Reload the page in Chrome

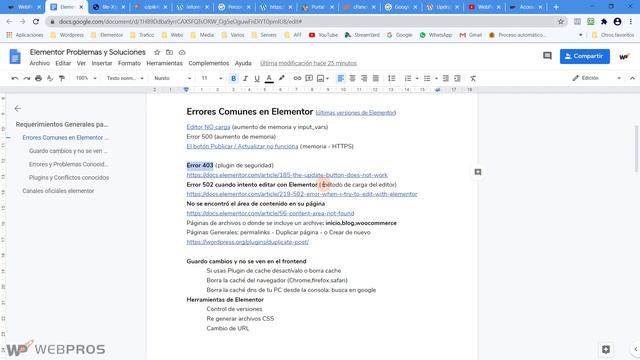coord(36,21)
